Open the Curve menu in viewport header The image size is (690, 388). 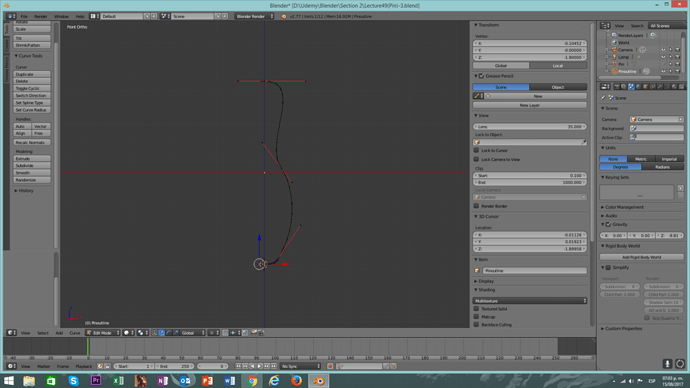tap(75, 333)
